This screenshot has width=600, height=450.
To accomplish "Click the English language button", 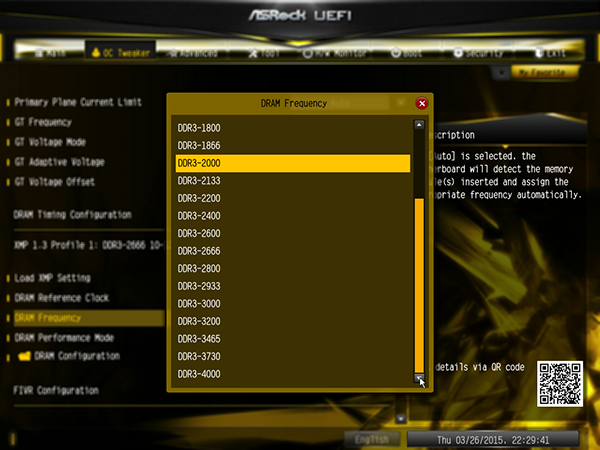I will pos(372,439).
